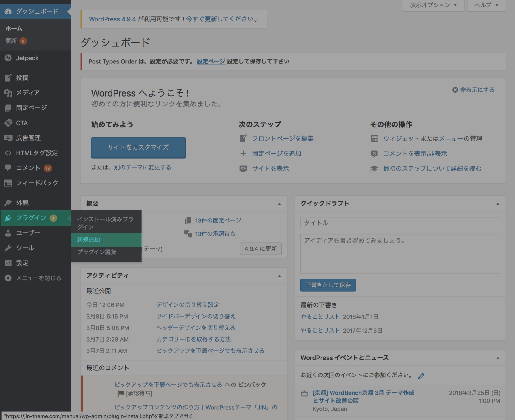The height and width of the screenshot is (420, 515).
Task: Open post デザインの切り替え設定
Action: click(188, 305)
